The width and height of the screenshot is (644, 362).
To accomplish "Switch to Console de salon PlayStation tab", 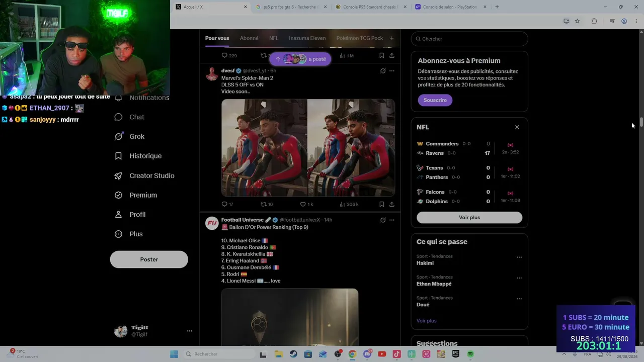I will (450, 7).
